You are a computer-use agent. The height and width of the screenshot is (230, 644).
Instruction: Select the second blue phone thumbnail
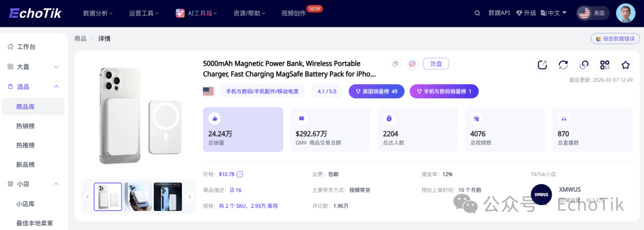(x=138, y=197)
